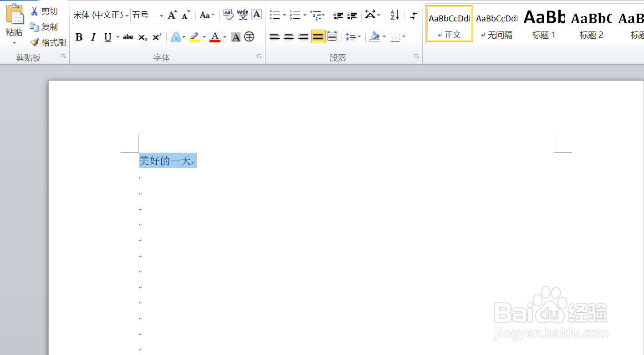Screen dimensions: 644x355
Task: Toggle bold formatting
Action: pyautogui.click(x=79, y=37)
